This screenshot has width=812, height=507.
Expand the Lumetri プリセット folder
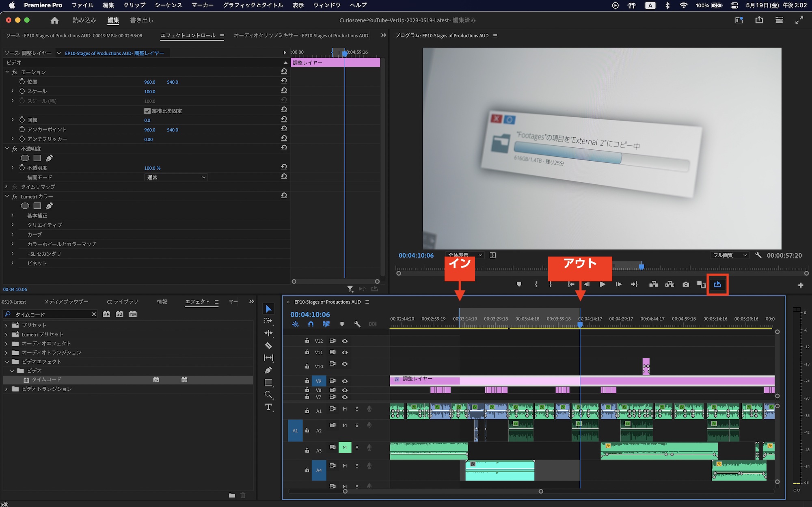(6, 334)
